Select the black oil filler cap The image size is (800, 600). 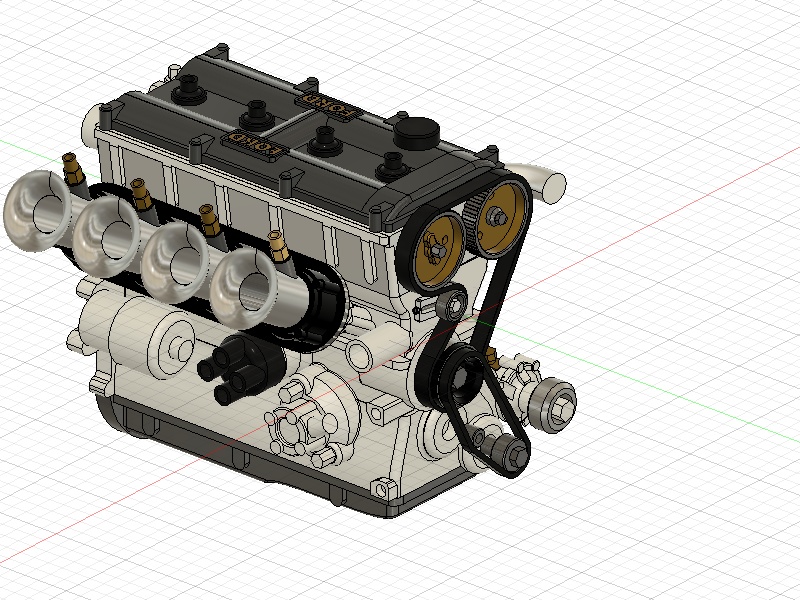416,133
